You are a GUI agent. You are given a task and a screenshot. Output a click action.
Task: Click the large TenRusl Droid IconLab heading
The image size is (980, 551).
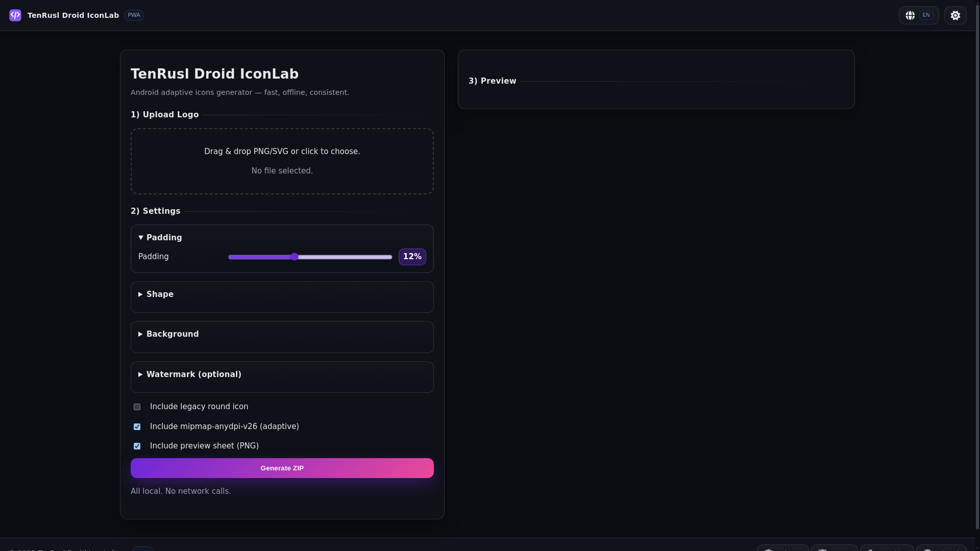214,74
